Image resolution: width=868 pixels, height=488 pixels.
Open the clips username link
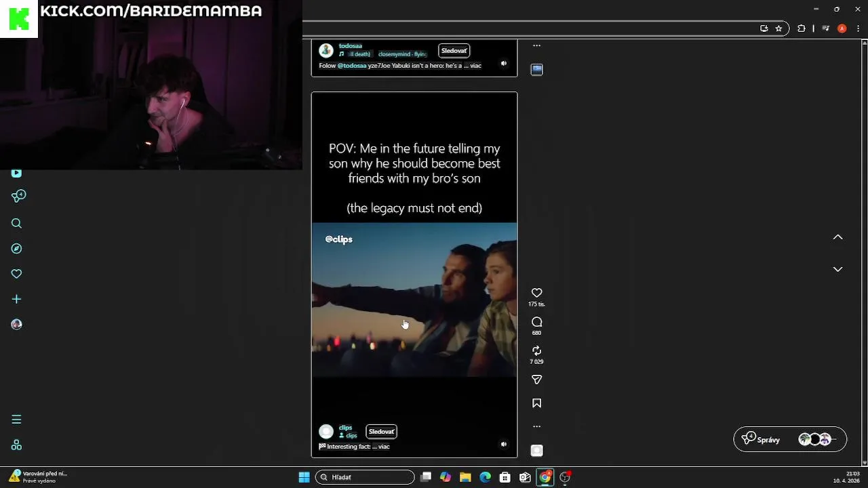(x=345, y=428)
